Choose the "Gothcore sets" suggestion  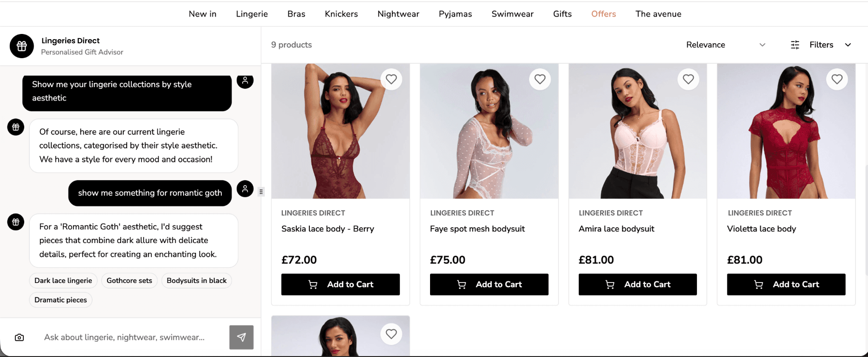pyautogui.click(x=129, y=281)
